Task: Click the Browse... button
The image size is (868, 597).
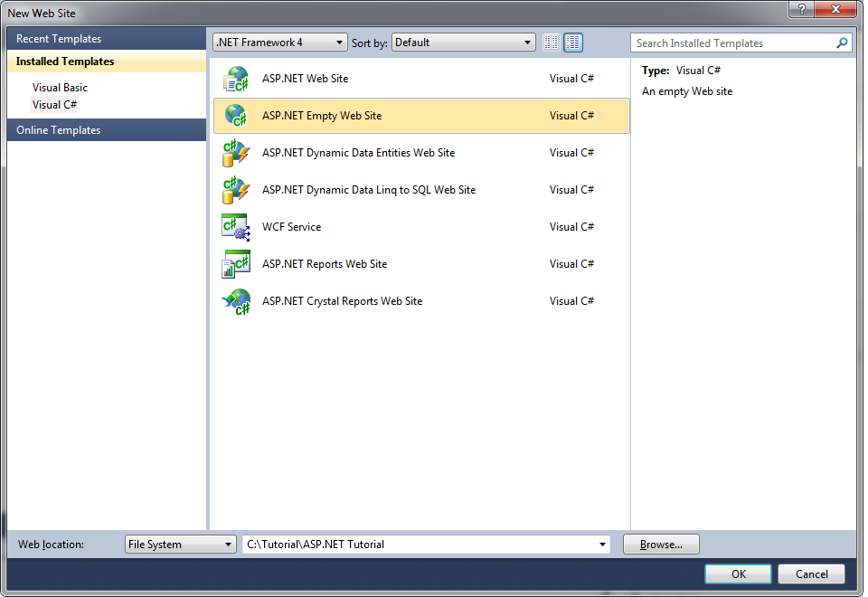Action: (661, 545)
